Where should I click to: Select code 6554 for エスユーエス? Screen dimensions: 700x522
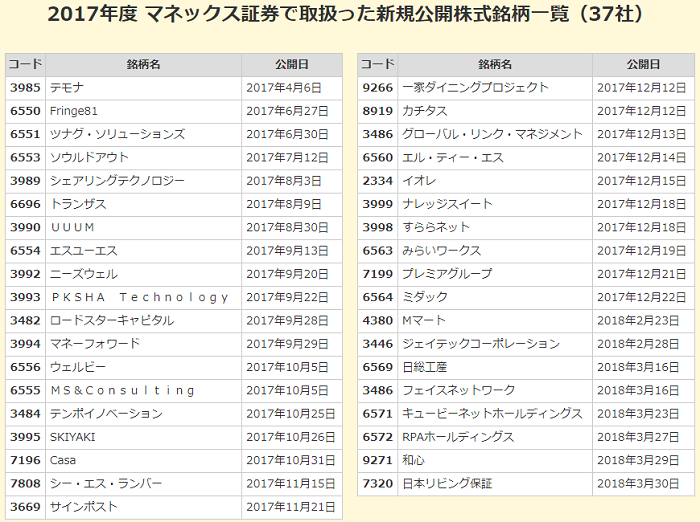click(25, 251)
